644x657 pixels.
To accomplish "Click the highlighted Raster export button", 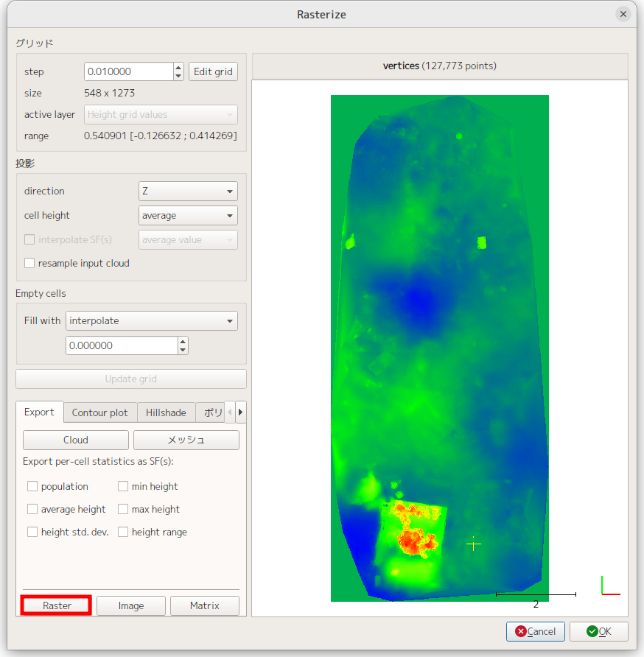I will [55, 605].
